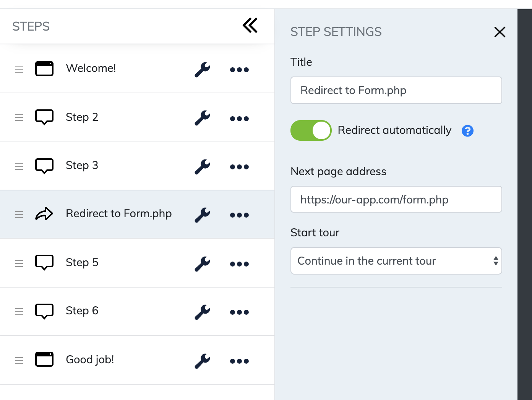Image resolution: width=532 pixels, height=400 pixels.
Task: Click the wrench icon for Step 2
Action: [x=202, y=118]
